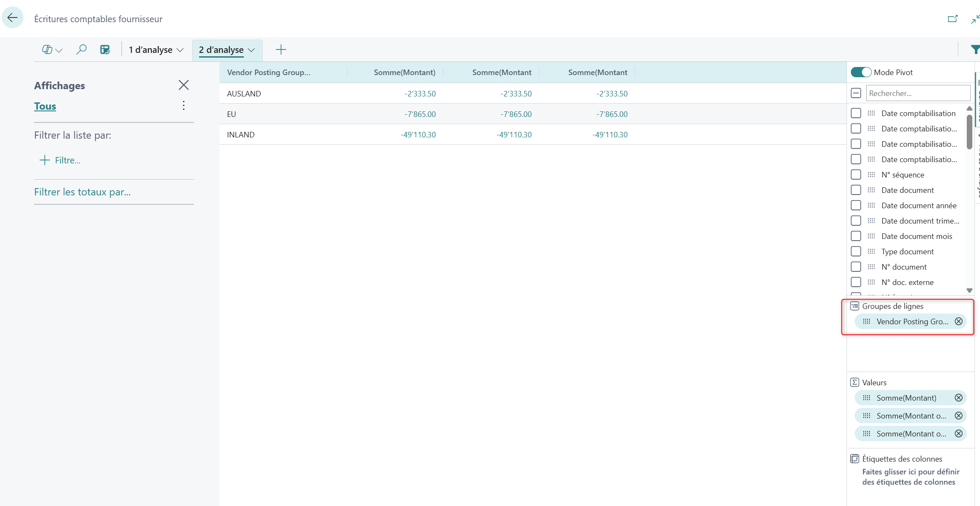Close the Affichages pane

183,85
